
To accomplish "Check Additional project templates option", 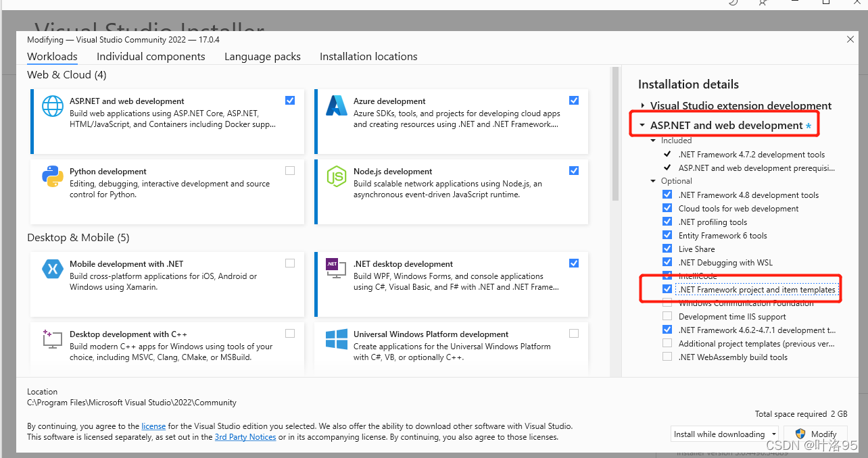I will click(x=667, y=343).
